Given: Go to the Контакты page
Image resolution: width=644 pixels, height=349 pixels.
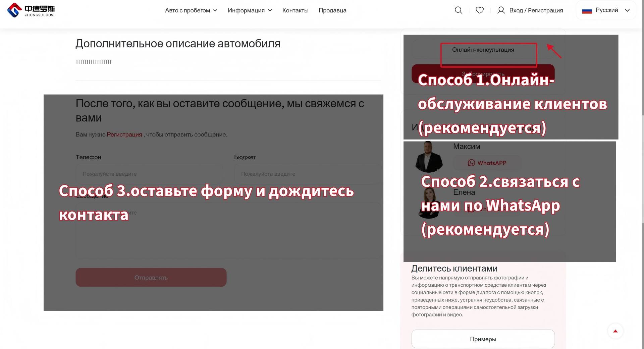Looking at the screenshot, I should click(x=295, y=10).
